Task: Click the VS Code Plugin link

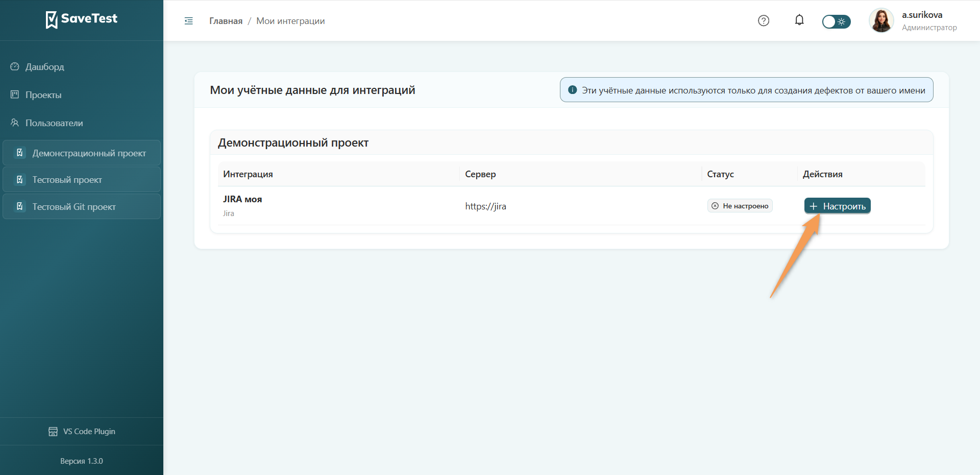Action: [82, 432]
